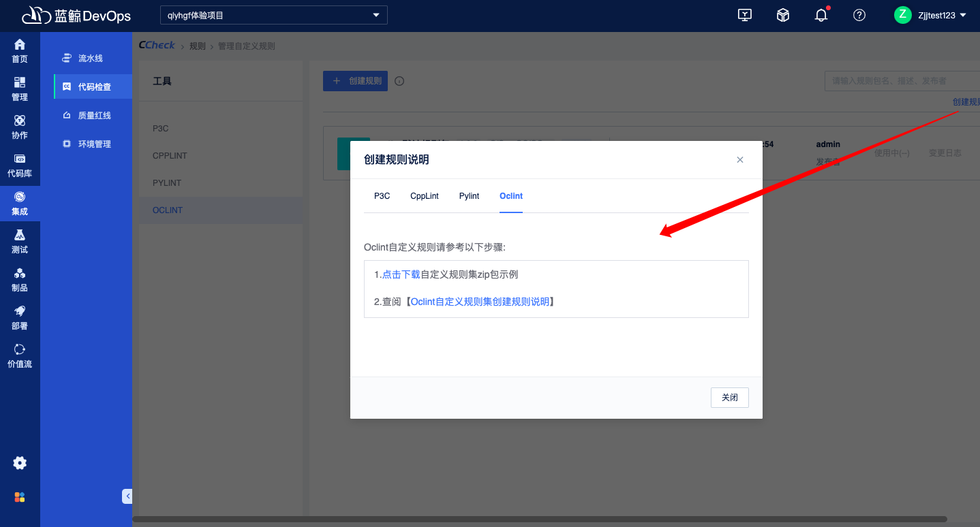Click the 蓝鲸 DevOps logo
Image resolution: width=980 pixels, height=527 pixels.
coord(76,15)
